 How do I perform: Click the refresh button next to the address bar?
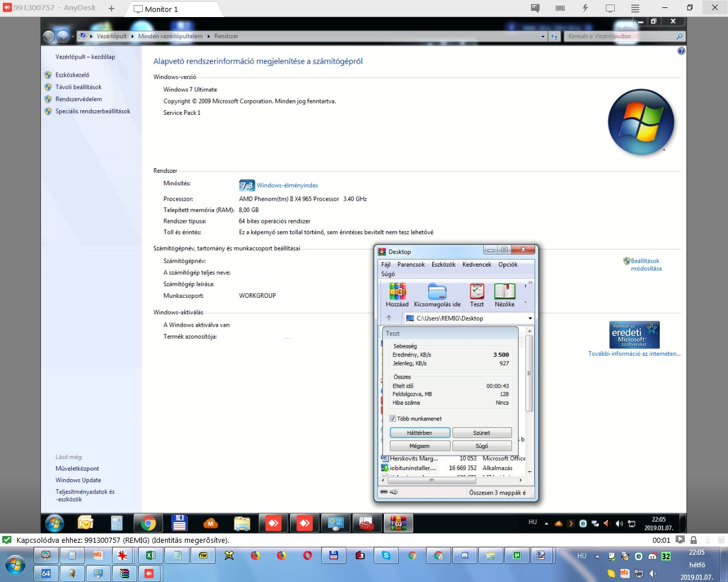coord(555,36)
